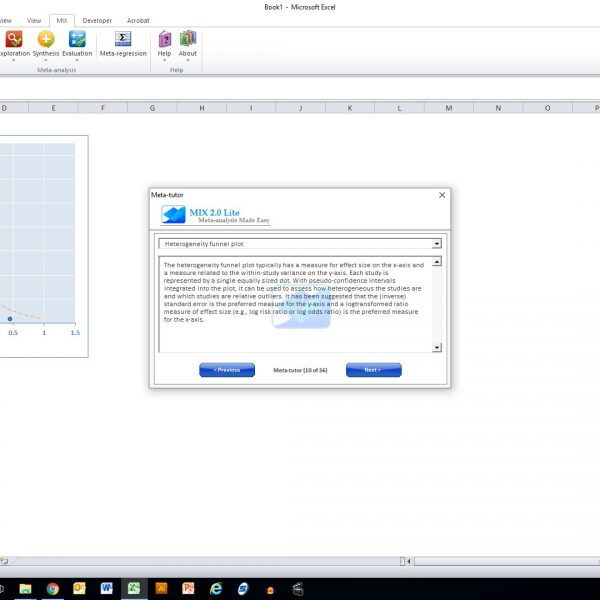Open the Developer ribbon tab
Viewport: 600px width, 600px height.
click(x=97, y=21)
